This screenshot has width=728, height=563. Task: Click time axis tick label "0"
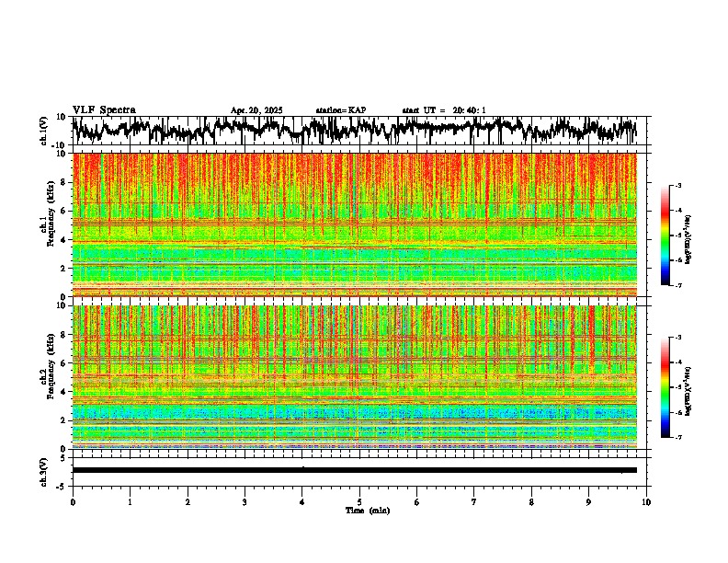[73, 502]
